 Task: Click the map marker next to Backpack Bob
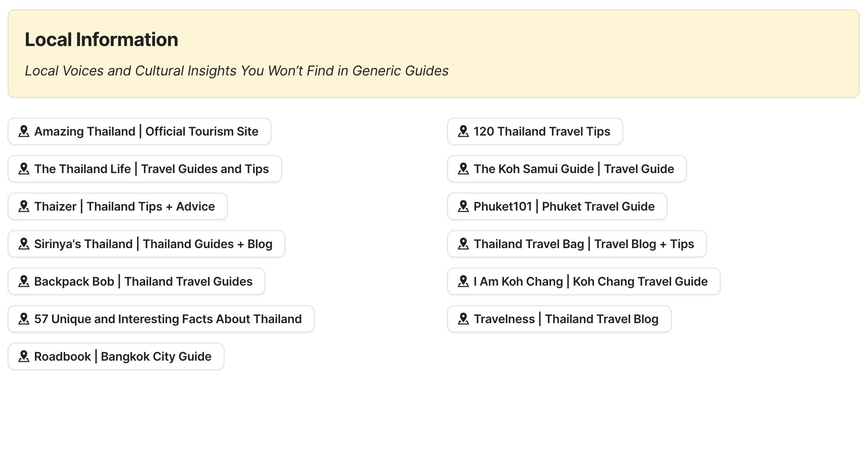pyautogui.click(x=24, y=281)
